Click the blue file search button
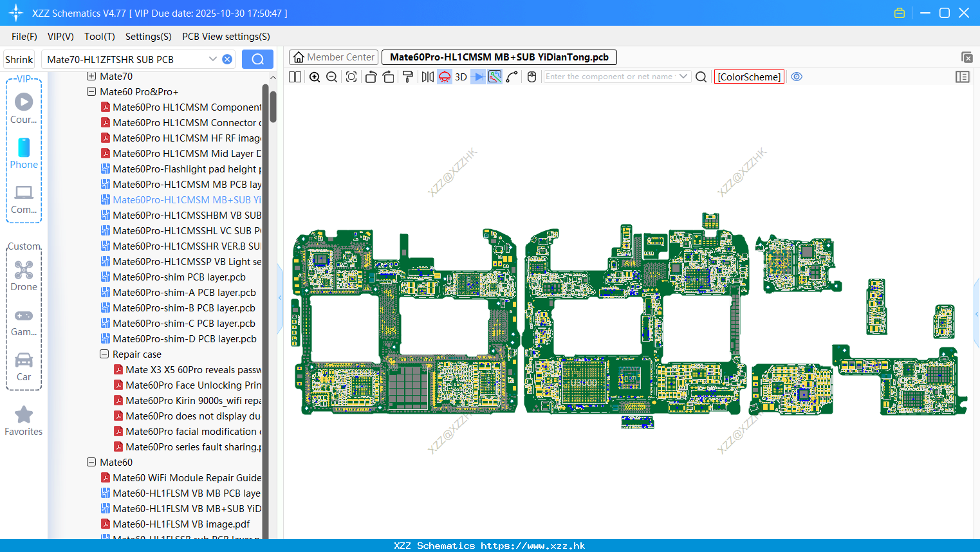The image size is (980, 552). click(x=257, y=59)
